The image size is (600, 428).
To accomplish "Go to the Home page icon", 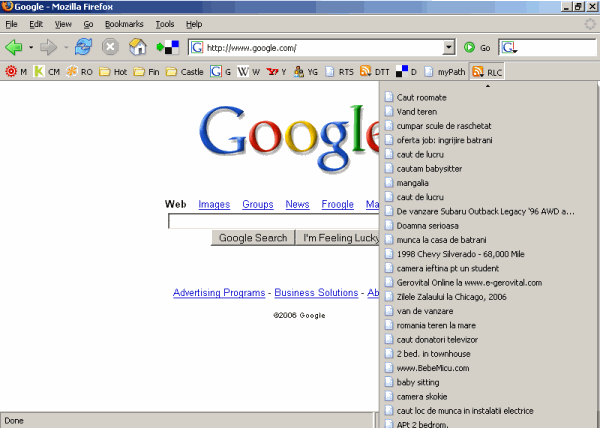I will coord(138,47).
